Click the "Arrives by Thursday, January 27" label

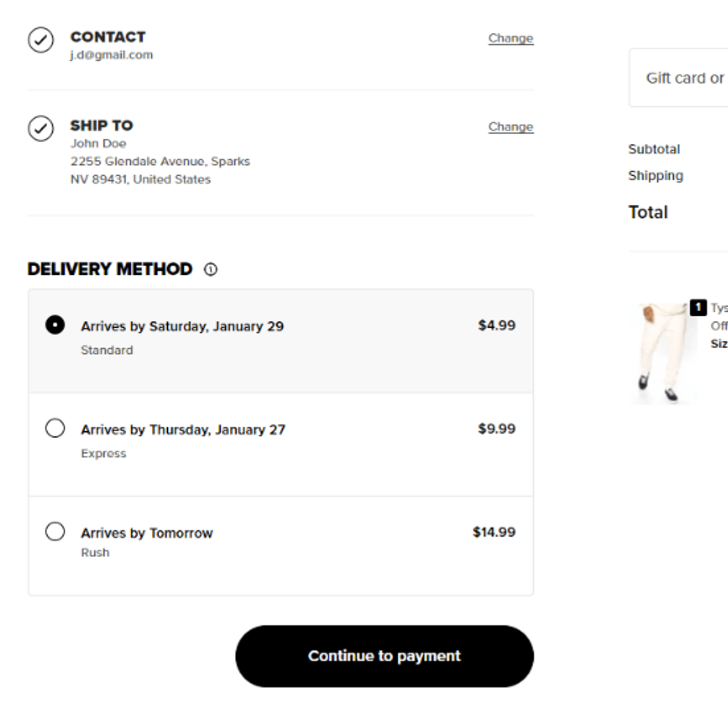pyautogui.click(x=183, y=430)
